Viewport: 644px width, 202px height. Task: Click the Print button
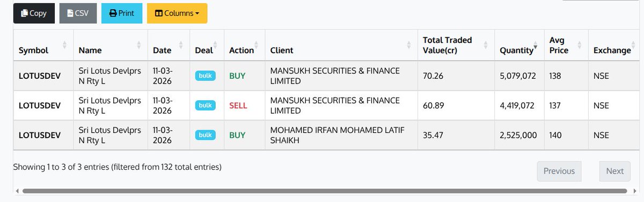[x=122, y=13]
